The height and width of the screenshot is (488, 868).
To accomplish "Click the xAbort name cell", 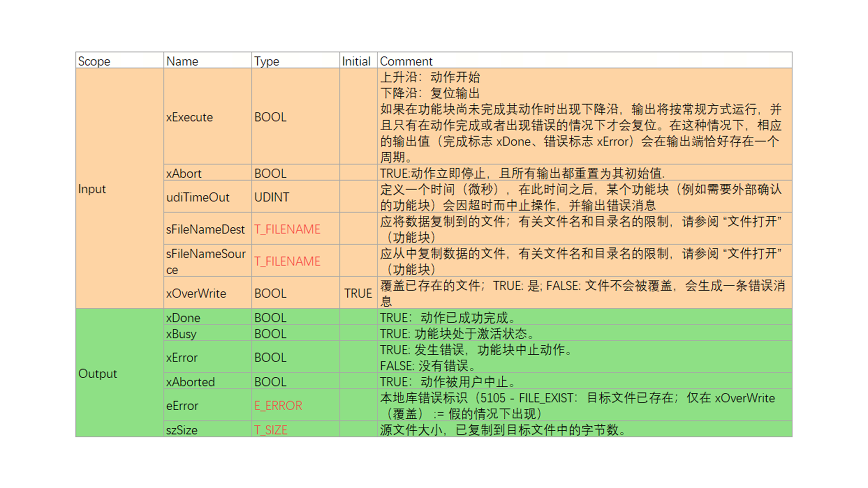I will point(184,174).
